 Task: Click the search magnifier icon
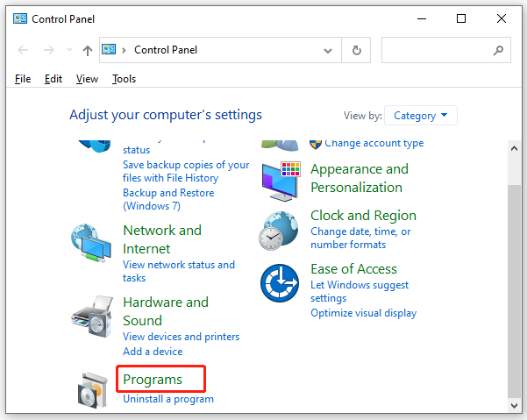coord(498,50)
